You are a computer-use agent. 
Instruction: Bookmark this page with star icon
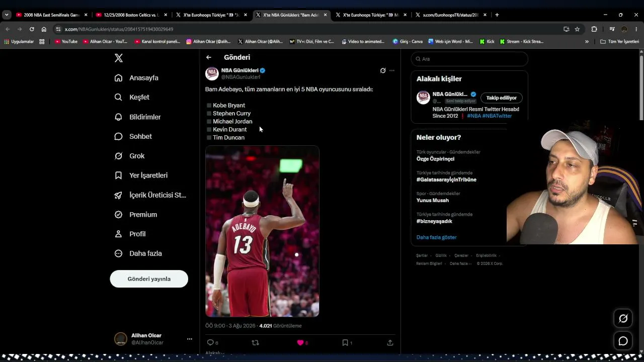(577, 29)
